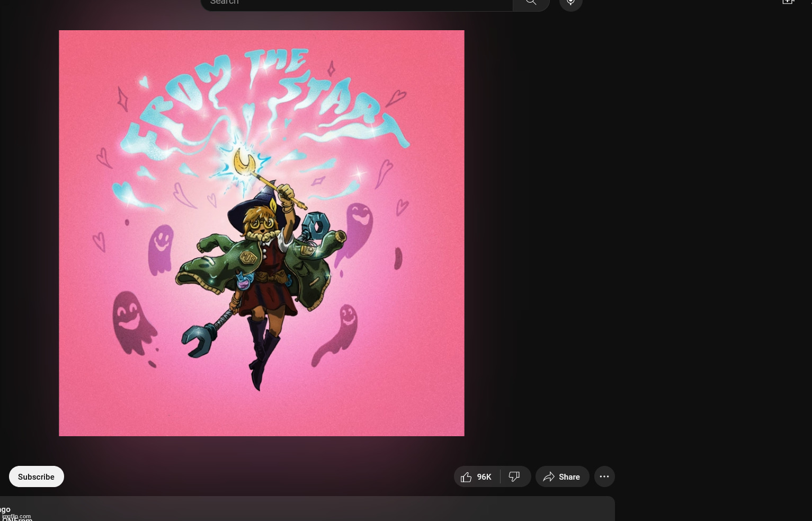The width and height of the screenshot is (812, 521).
Task: Open the Create video icon
Action: (x=788, y=2)
